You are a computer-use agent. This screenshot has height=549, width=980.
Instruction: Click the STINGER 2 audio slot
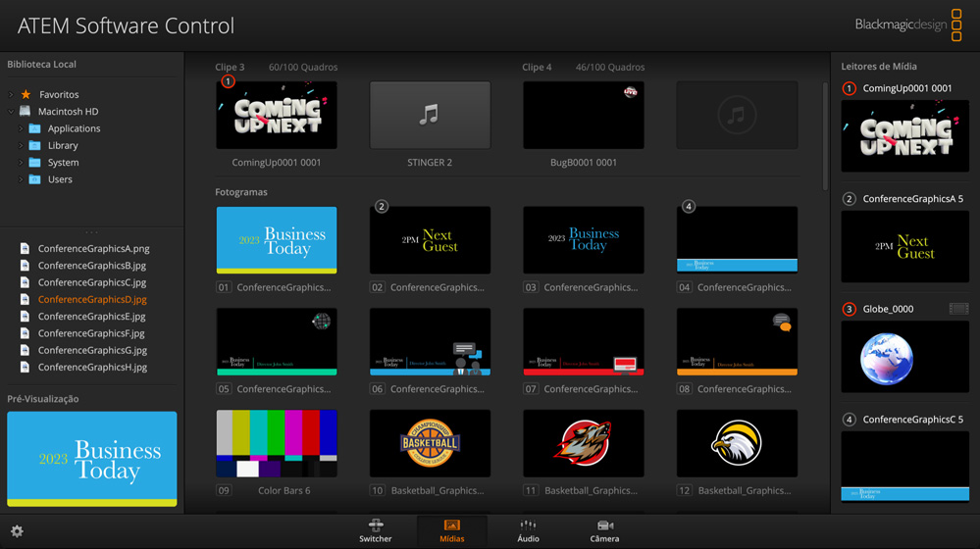(430, 116)
